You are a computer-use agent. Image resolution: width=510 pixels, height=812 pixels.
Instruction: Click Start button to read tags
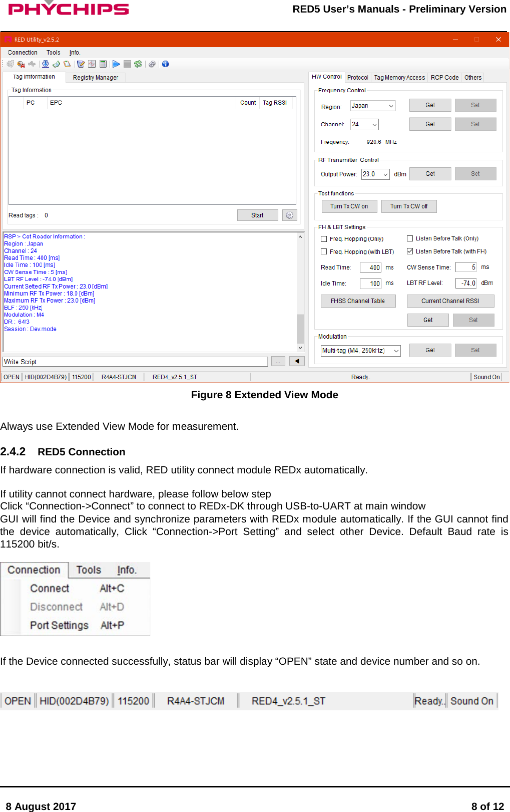pos(257,215)
